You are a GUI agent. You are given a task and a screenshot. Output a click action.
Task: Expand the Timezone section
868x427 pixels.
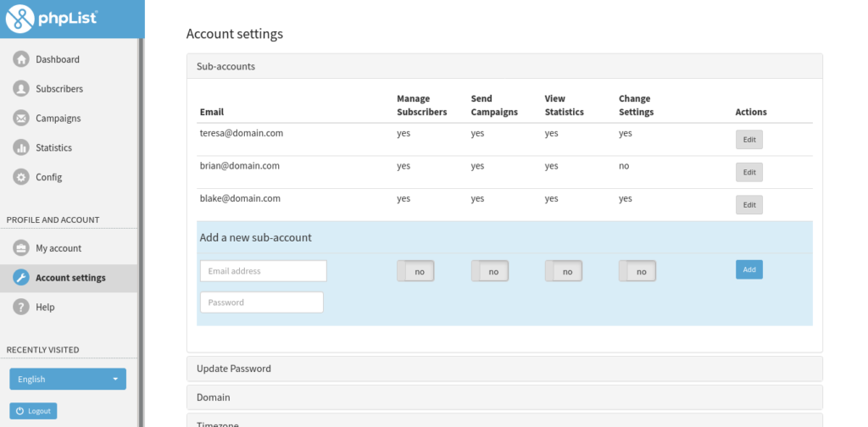pyautogui.click(x=504, y=421)
